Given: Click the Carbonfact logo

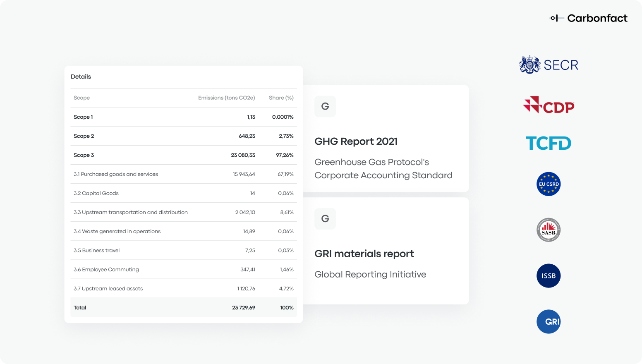Looking at the screenshot, I should (589, 18).
